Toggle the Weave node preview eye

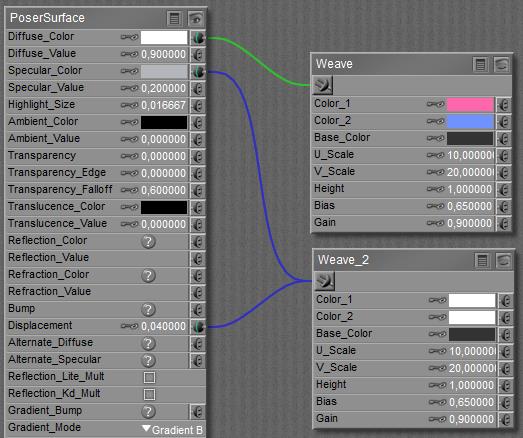[x=502, y=64]
